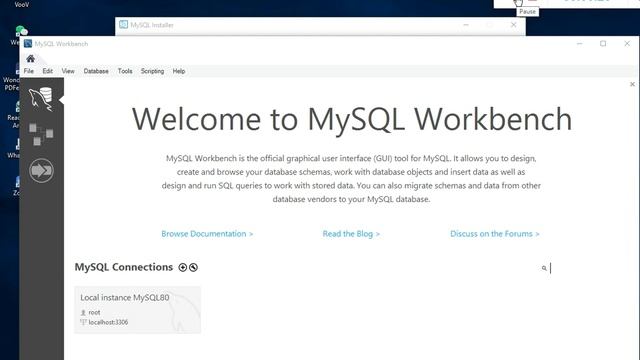Select the MySQL connections dolphin sidebar icon
Screen dimensions: 640x360
pos(41,99)
